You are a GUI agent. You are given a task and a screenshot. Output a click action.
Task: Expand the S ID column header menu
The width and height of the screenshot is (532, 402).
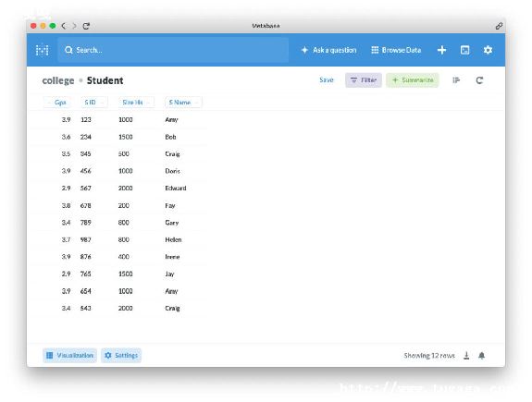(94, 102)
